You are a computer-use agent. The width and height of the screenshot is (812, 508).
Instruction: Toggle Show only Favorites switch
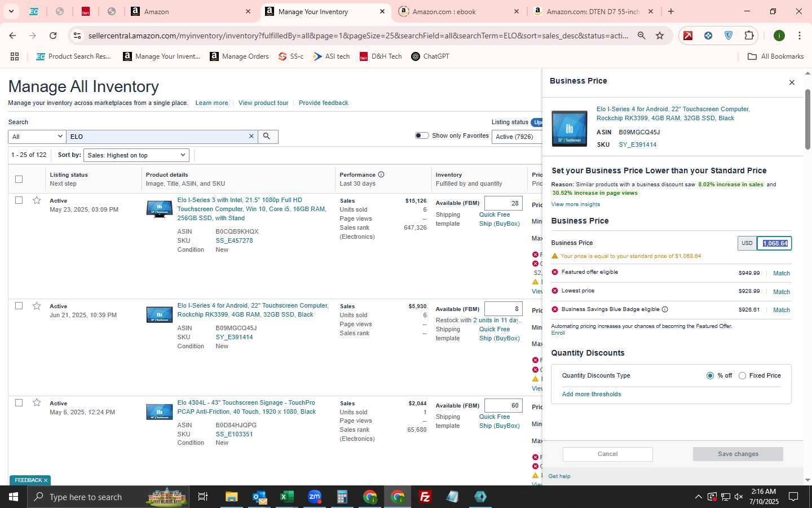(422, 135)
